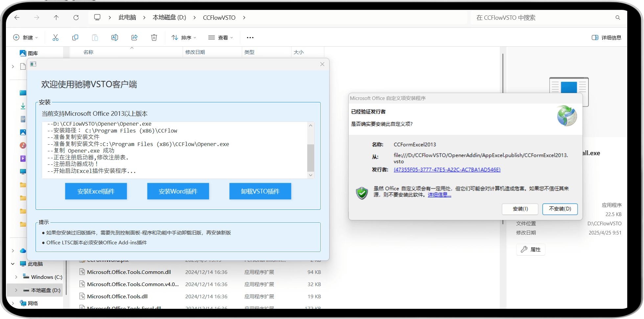Viewport: 644px width, 319px height.
Task: Click 安装Excel插件 button
Action: pos(96,191)
